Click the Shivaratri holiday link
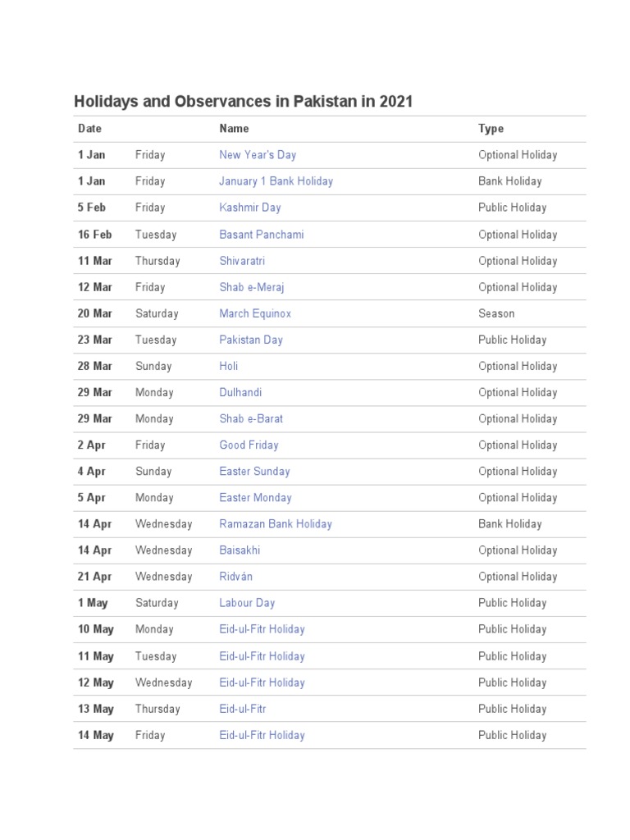 (242, 261)
